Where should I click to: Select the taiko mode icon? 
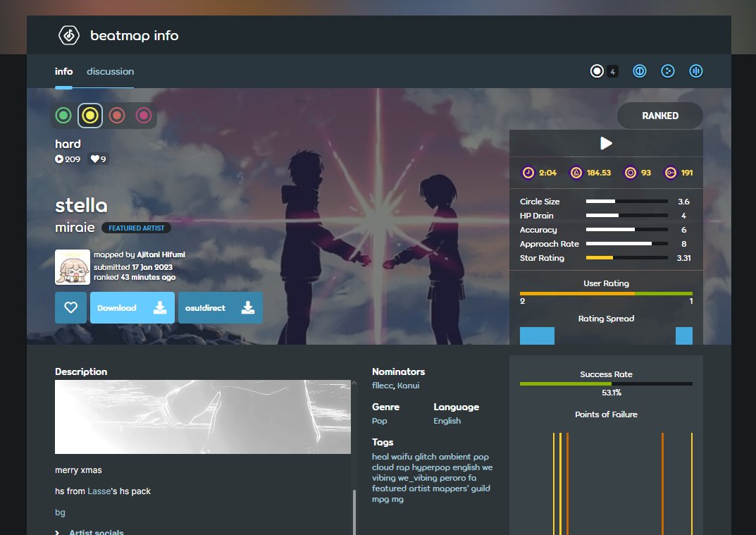(x=639, y=71)
